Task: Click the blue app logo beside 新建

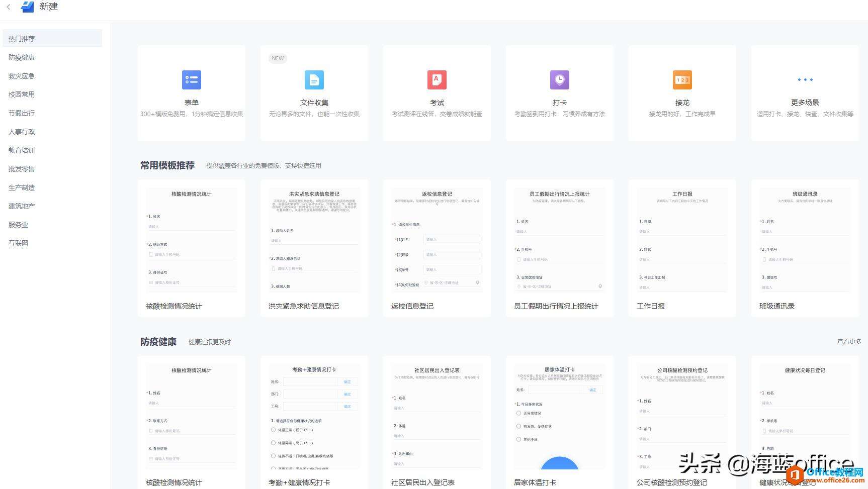Action: click(27, 7)
